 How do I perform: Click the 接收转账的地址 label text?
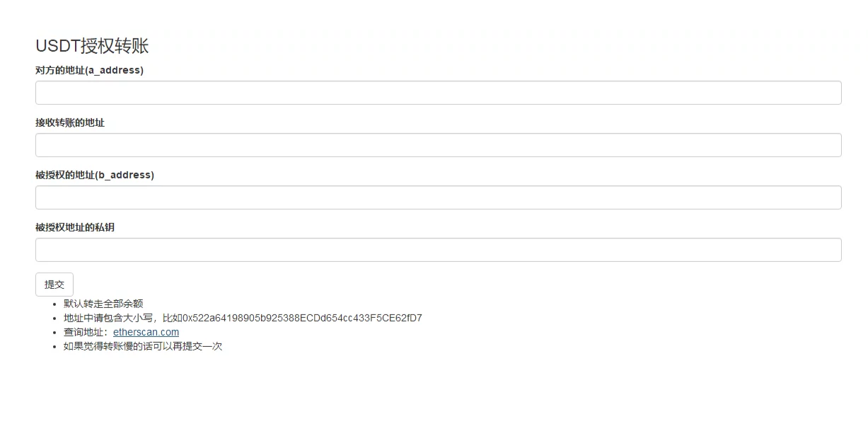[70, 122]
